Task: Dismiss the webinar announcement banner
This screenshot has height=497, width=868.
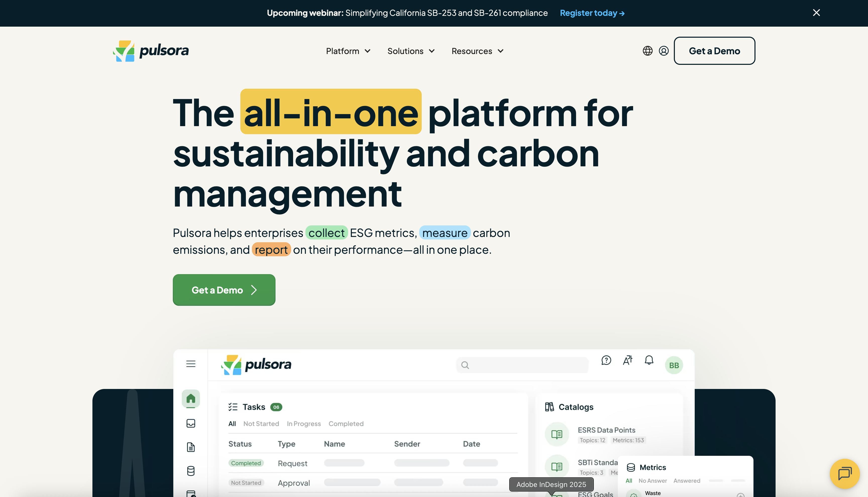Action: point(816,13)
